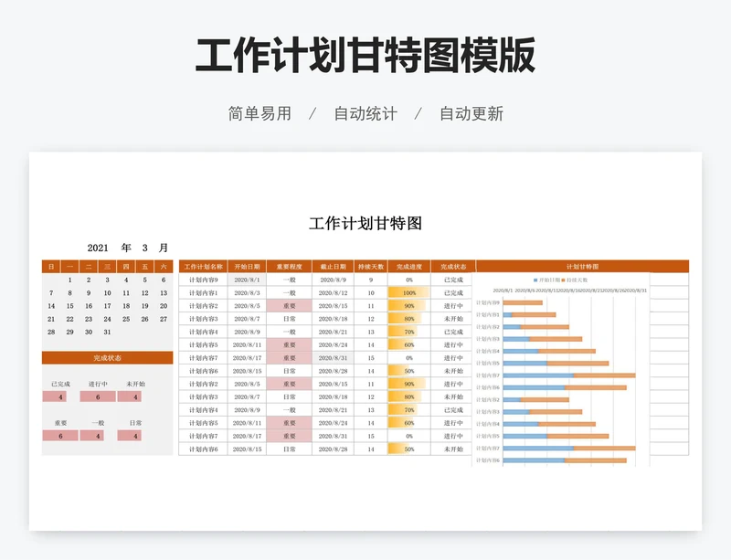The image size is (731, 560).
Task: Select the sheet title 工作计划甘特图
Action: 365,223
